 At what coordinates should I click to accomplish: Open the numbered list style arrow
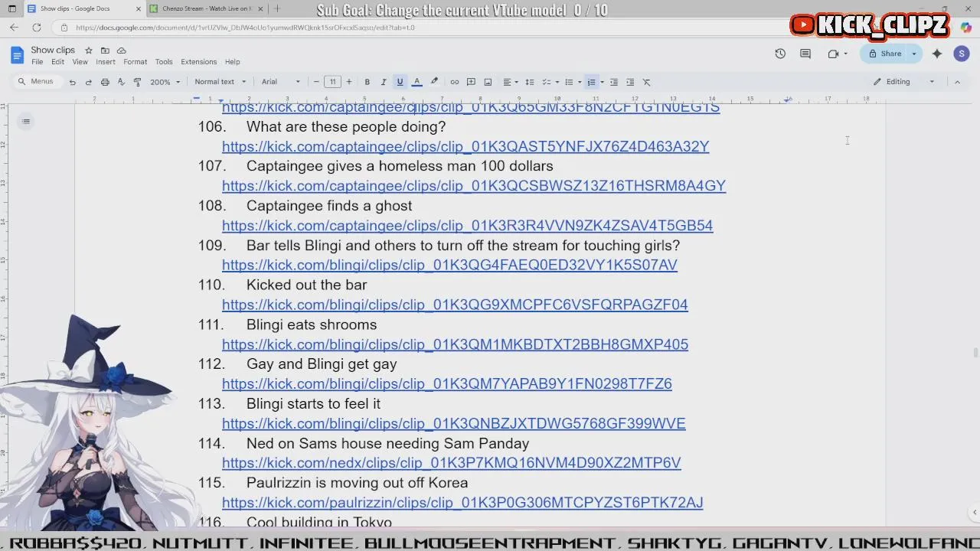click(x=602, y=82)
